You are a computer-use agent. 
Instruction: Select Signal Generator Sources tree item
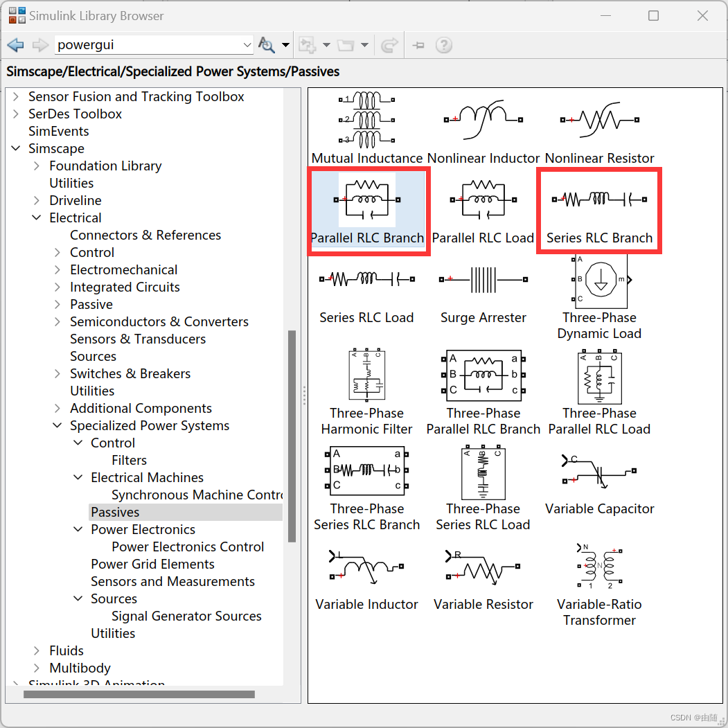[x=186, y=616]
